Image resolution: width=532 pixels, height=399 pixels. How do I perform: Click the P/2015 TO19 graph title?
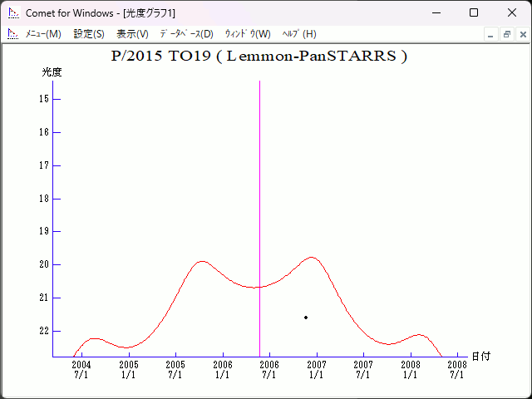[259, 57]
